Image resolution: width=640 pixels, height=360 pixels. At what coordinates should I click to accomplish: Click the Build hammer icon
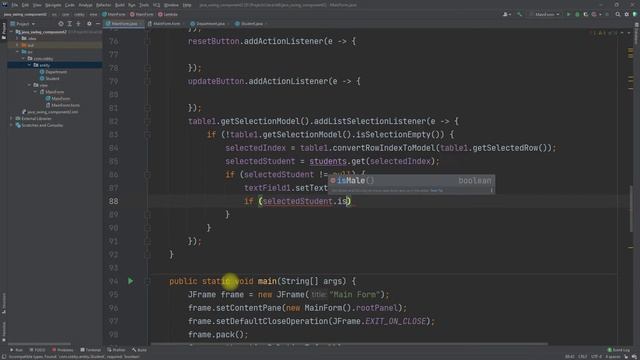(519, 14)
